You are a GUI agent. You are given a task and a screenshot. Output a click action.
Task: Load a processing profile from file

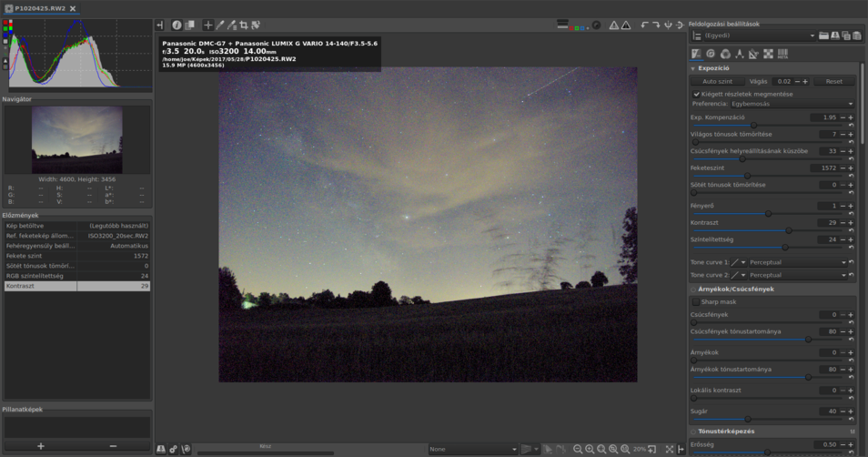(823, 36)
